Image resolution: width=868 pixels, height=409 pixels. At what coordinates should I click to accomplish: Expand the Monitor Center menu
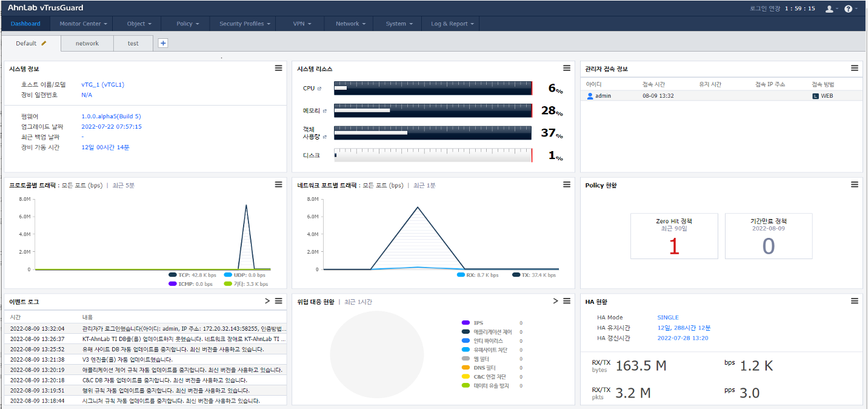84,24
